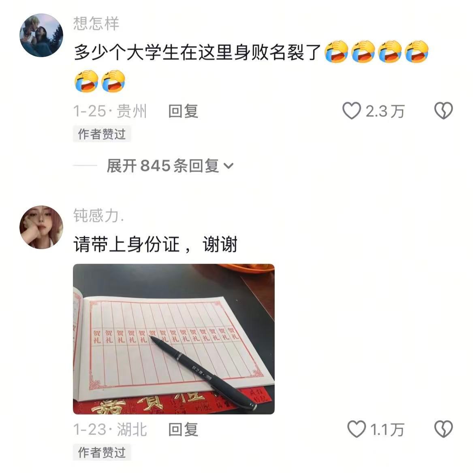Image resolution: width=474 pixels, height=476 pixels.
Task: Like the 钝感力 comment with 1.1万 likes
Action: (x=357, y=429)
